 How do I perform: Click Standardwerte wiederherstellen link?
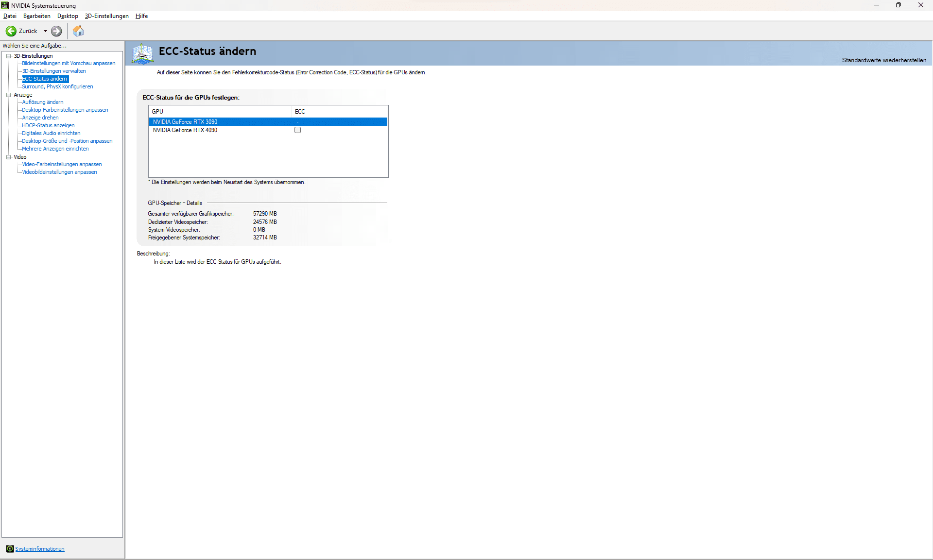[883, 60]
